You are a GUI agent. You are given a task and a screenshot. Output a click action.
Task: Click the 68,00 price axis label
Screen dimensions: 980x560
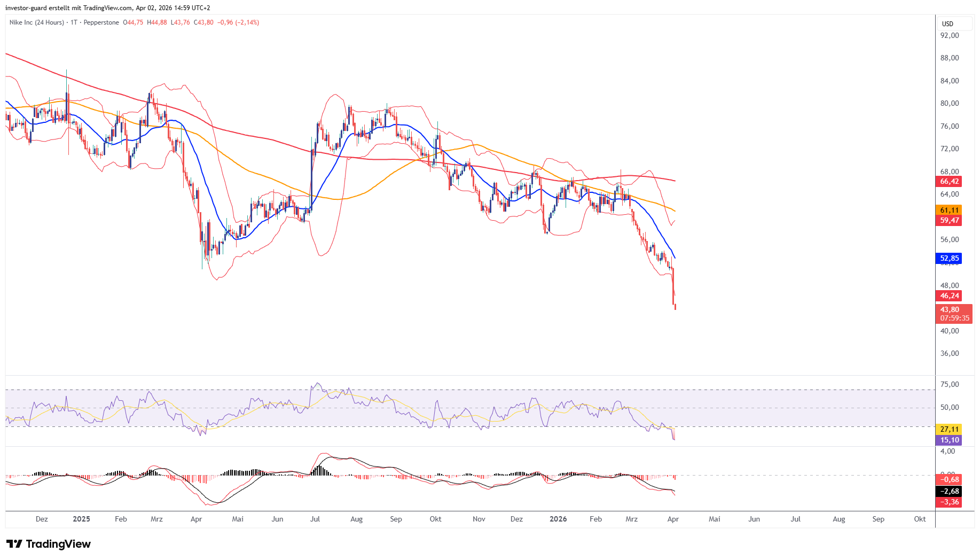pos(950,172)
